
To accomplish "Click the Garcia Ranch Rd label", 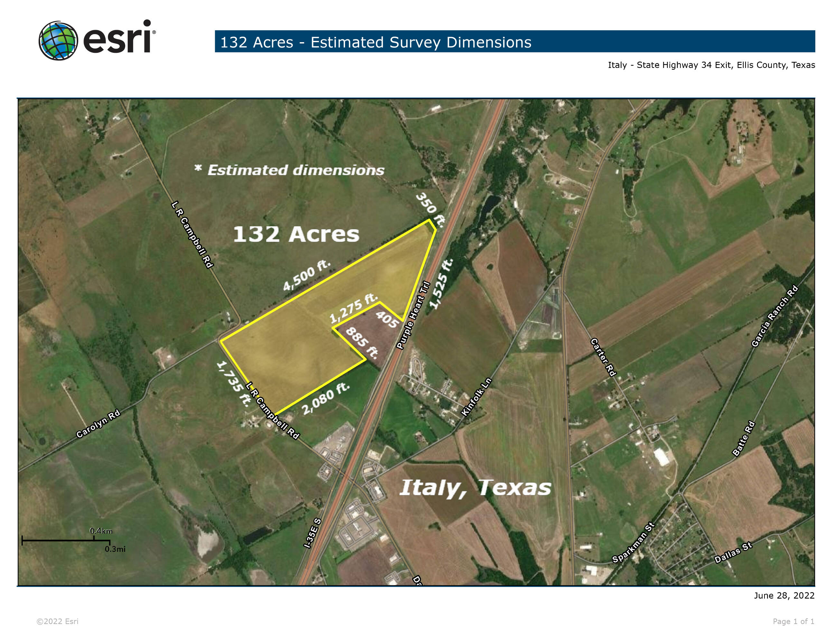I will pyautogui.click(x=775, y=316).
